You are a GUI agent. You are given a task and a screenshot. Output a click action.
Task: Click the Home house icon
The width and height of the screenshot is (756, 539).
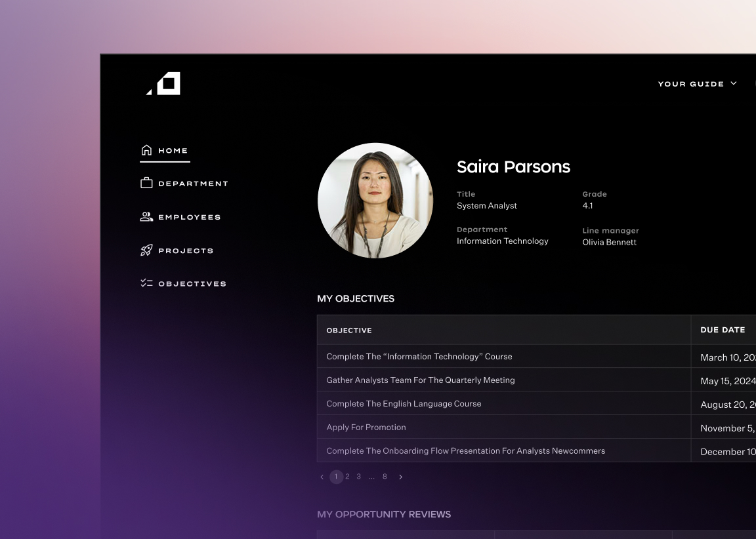coord(146,150)
